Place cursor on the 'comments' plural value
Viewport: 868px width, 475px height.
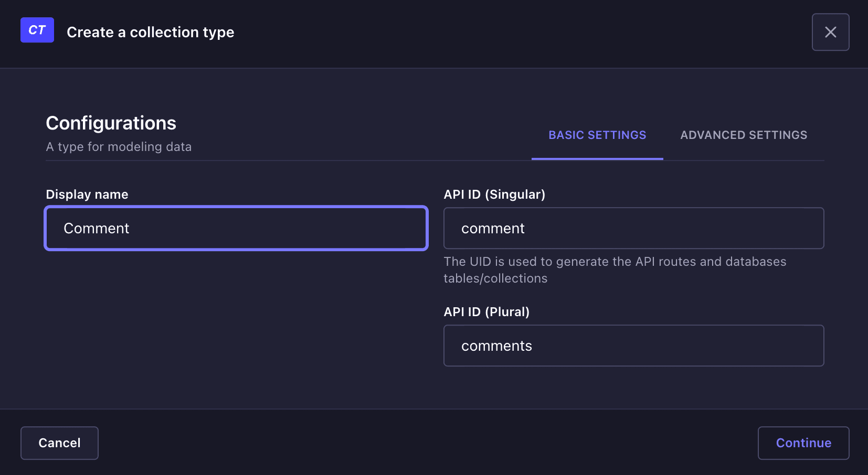tap(496, 346)
